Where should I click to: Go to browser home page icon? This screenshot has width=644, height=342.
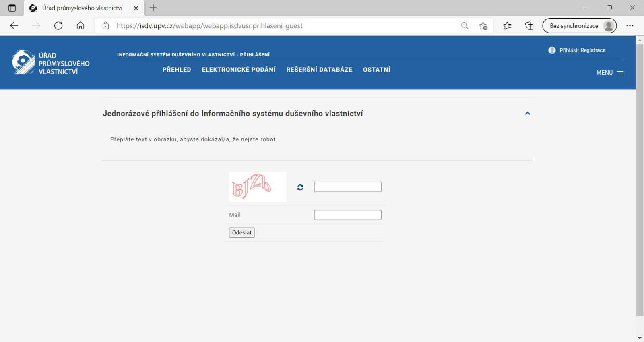(x=80, y=26)
